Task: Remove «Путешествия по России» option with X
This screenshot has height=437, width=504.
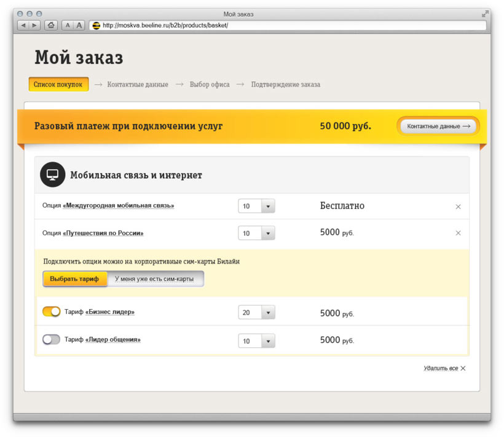Action: click(458, 233)
